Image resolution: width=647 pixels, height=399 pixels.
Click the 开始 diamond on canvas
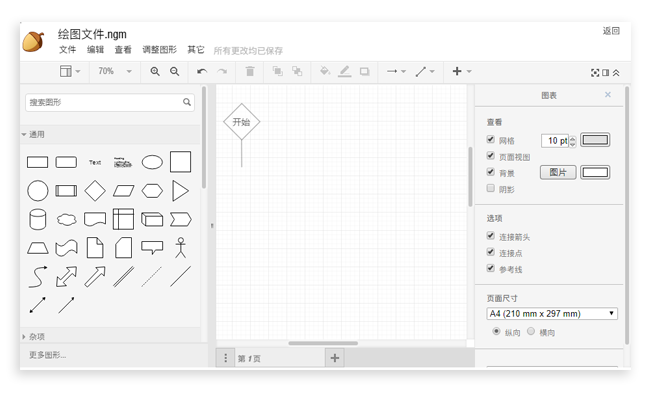click(241, 122)
